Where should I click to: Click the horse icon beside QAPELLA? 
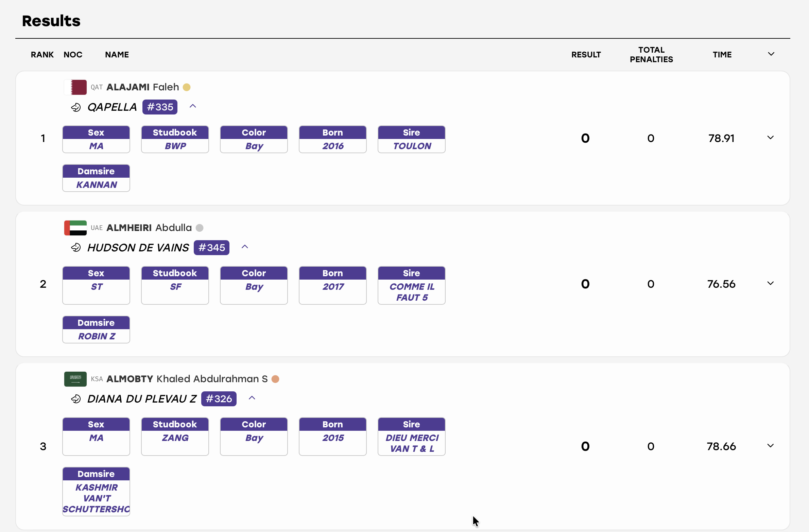point(76,107)
